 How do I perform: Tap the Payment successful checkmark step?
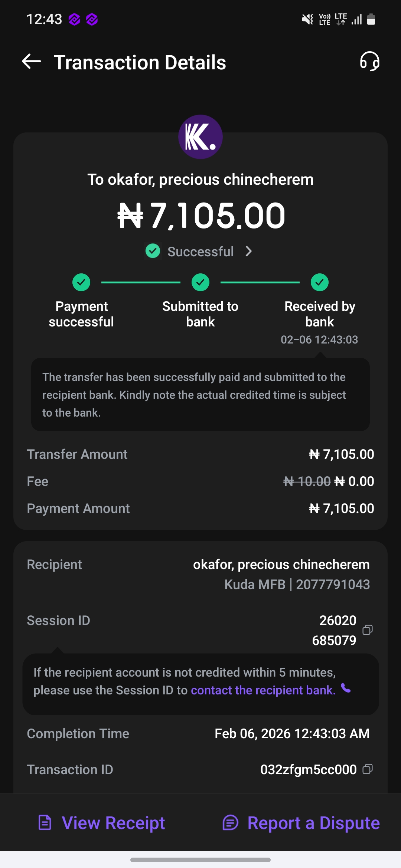click(x=81, y=283)
